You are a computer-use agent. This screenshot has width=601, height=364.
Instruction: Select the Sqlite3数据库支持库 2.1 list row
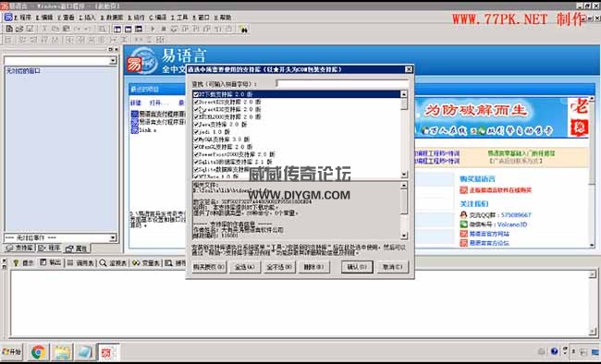pos(296,162)
